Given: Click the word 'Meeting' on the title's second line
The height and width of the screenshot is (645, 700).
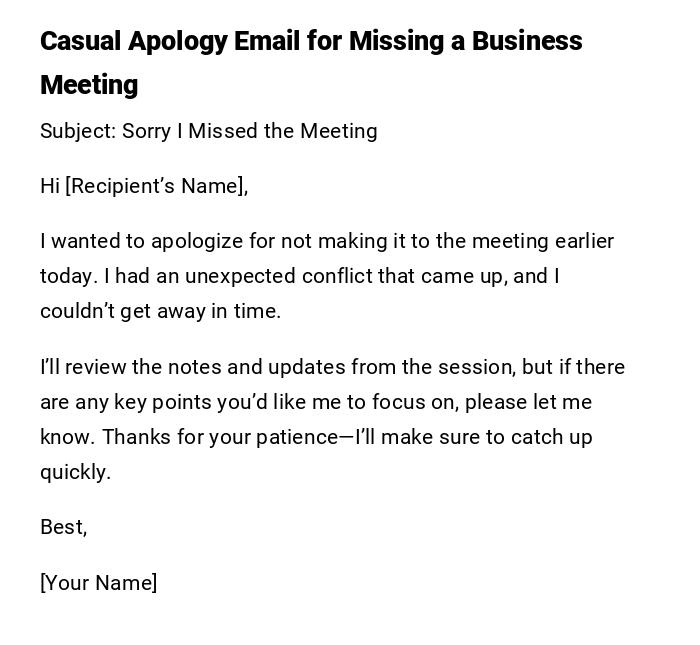Looking at the screenshot, I should tap(89, 85).
